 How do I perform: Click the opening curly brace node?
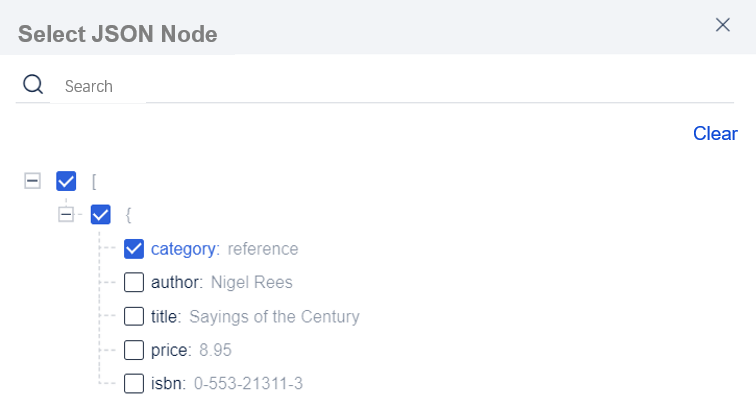coord(128,214)
